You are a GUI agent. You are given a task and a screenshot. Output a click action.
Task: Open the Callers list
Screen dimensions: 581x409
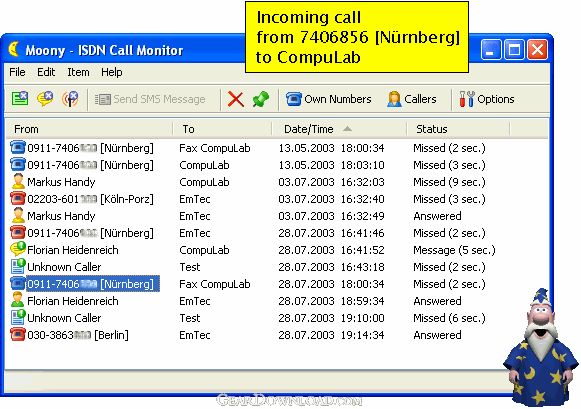[412, 99]
